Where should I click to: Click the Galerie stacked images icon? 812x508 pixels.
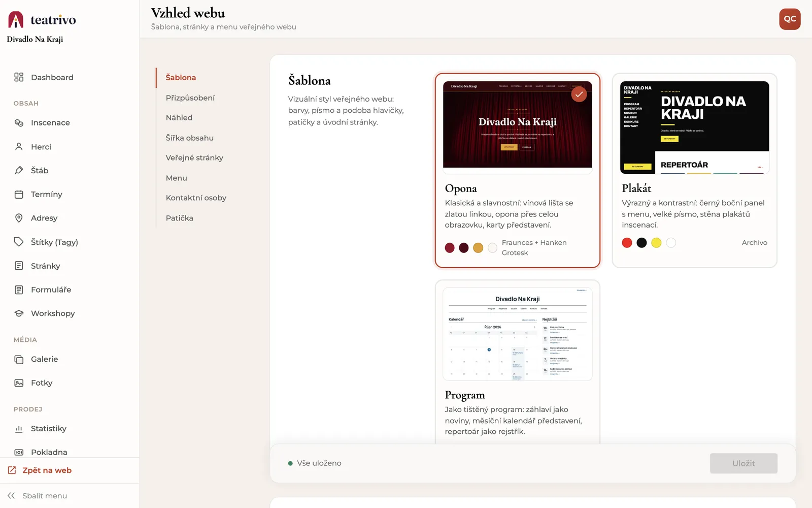[19, 359]
